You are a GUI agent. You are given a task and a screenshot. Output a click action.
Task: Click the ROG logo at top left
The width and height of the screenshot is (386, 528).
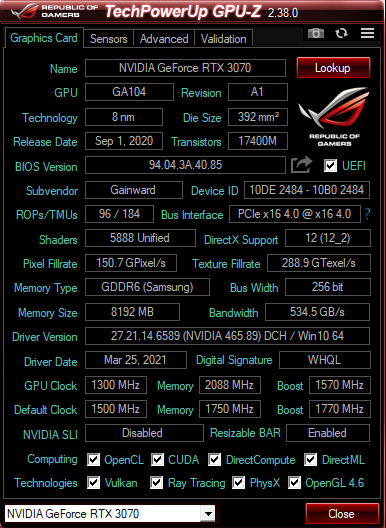(x=24, y=11)
